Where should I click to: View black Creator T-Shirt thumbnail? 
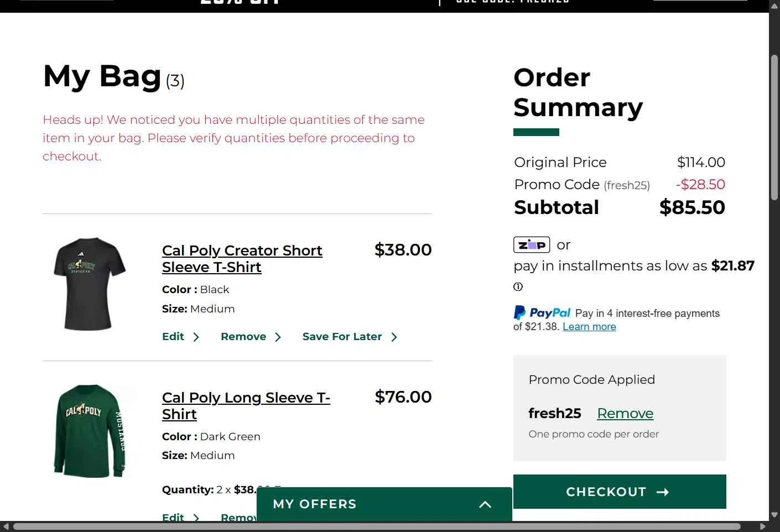89,284
